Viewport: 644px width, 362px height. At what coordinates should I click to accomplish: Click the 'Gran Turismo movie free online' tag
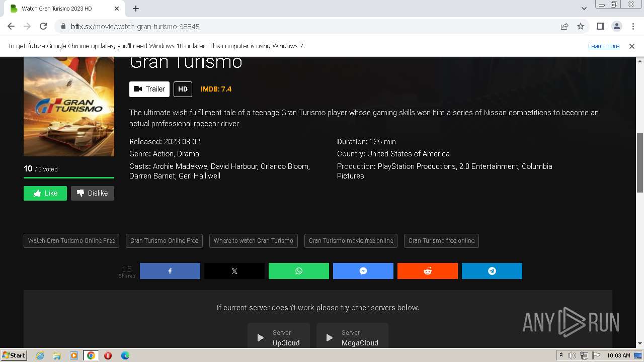[x=351, y=241]
